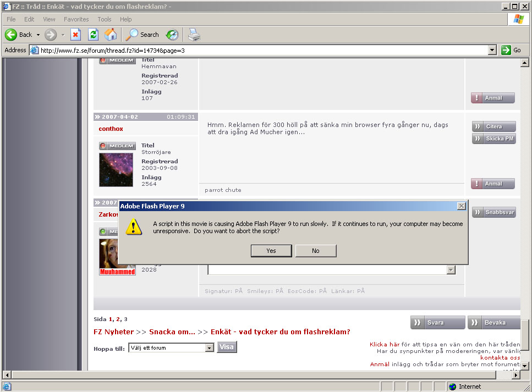Click the Internet zone globe icon
Image resolution: width=532 pixels, height=392 pixels.
(x=452, y=387)
